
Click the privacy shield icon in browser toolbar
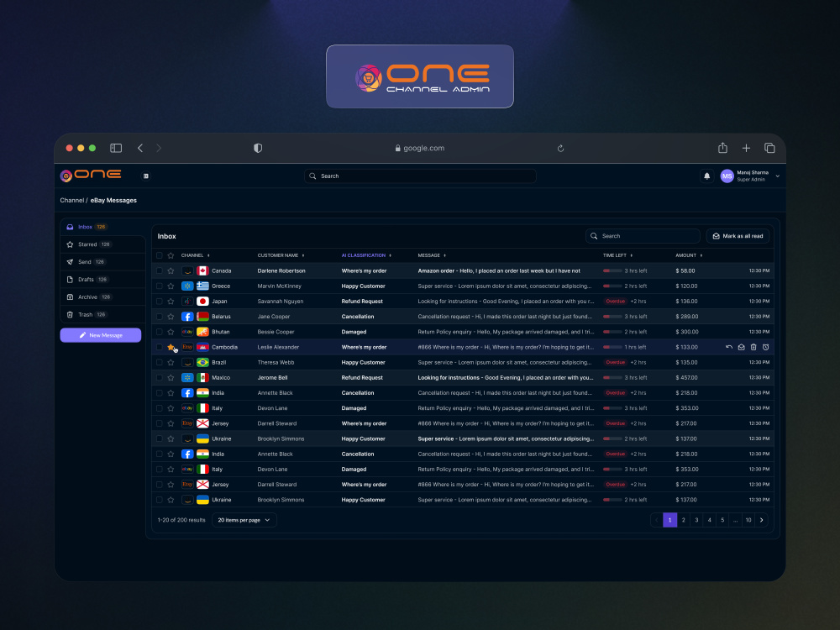tap(258, 148)
